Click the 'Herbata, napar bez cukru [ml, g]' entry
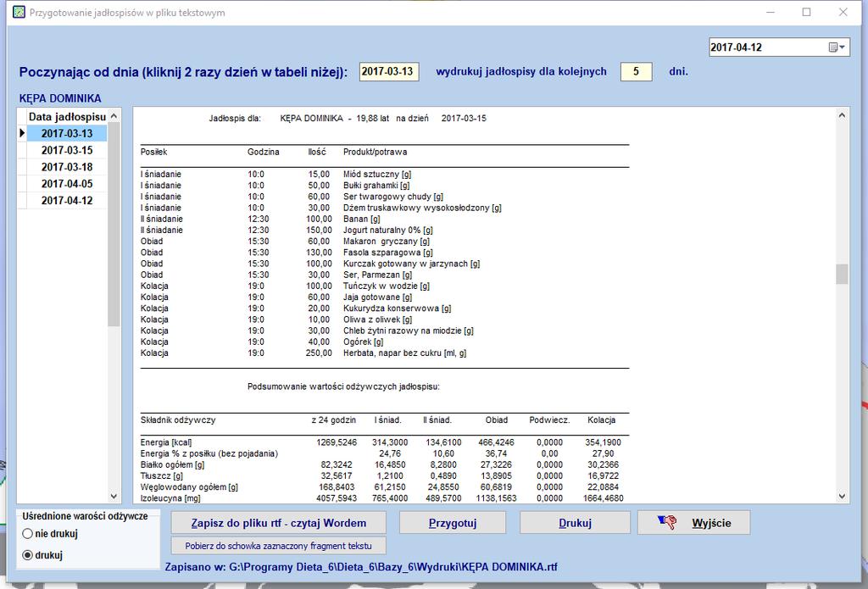The height and width of the screenshot is (589, 868). pos(404,353)
